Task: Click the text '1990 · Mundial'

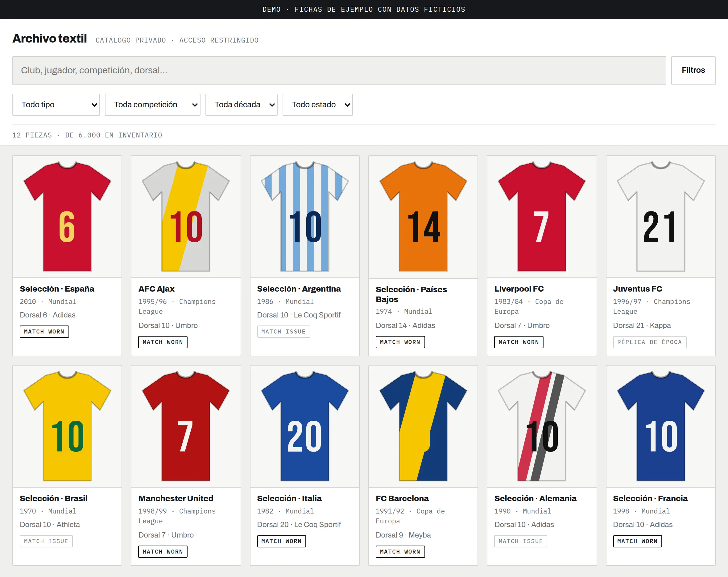Action: [523, 511]
